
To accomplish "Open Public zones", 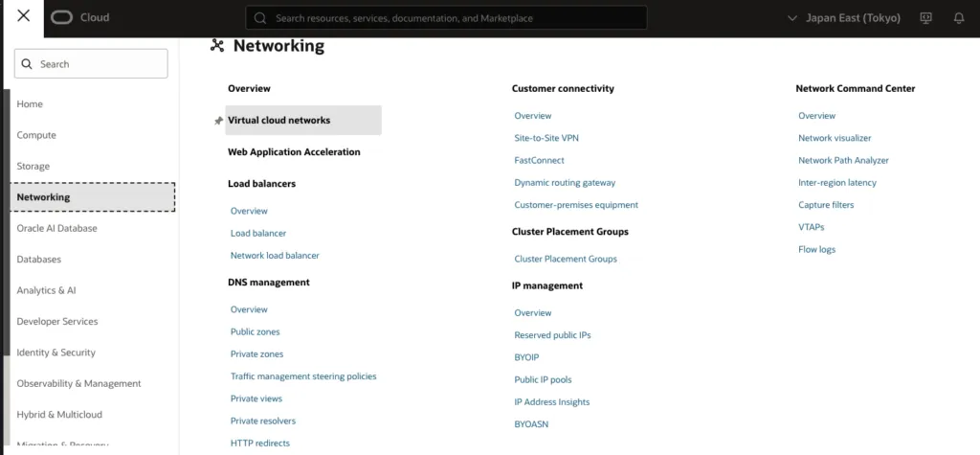I will click(255, 331).
